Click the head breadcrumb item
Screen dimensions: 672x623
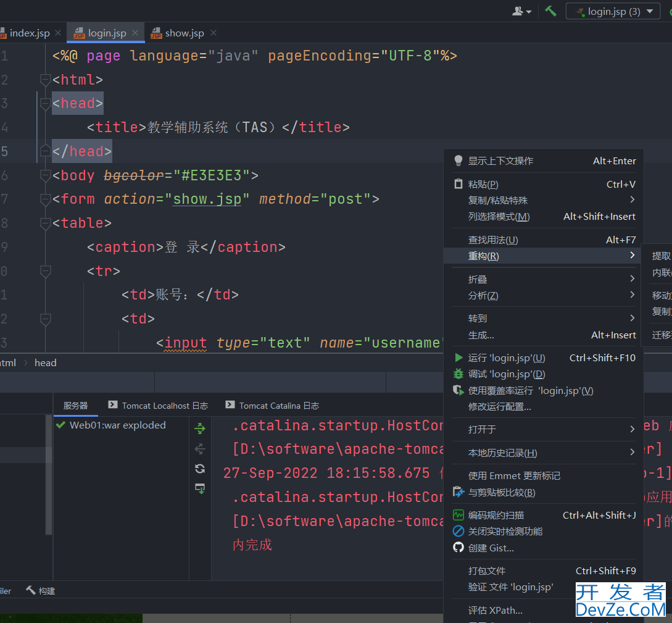[x=46, y=362]
